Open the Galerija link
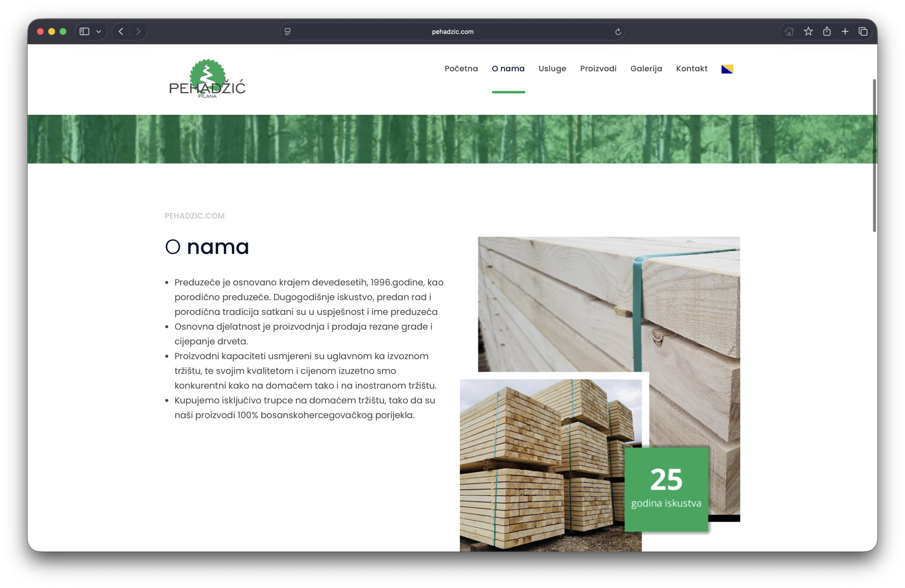Image resolution: width=905 pixels, height=588 pixels. click(646, 69)
